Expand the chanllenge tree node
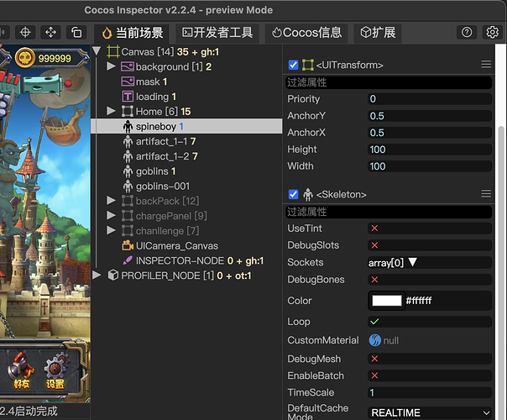The image size is (507, 420). pyautogui.click(x=111, y=230)
